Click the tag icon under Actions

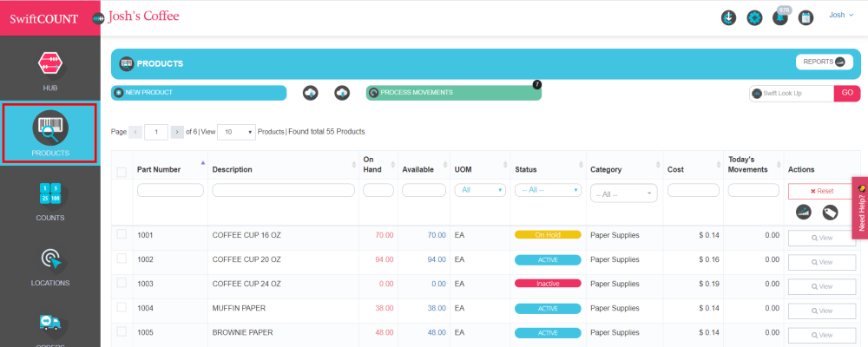tap(830, 212)
